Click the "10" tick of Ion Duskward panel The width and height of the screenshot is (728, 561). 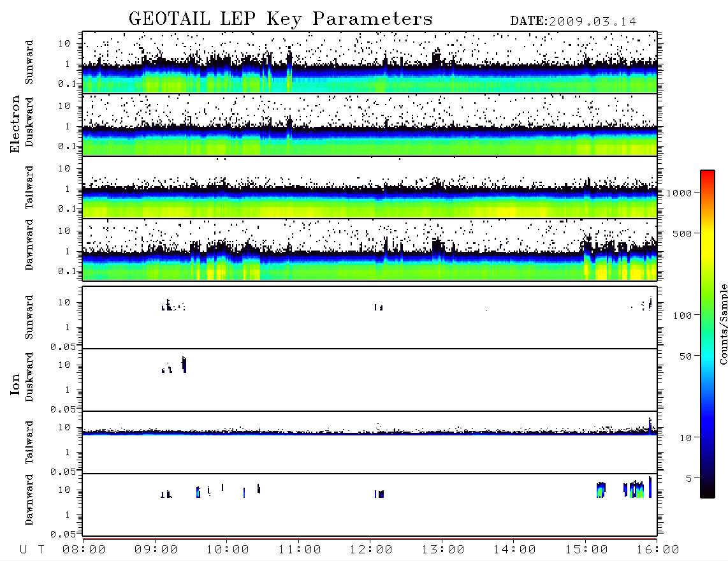click(x=64, y=365)
